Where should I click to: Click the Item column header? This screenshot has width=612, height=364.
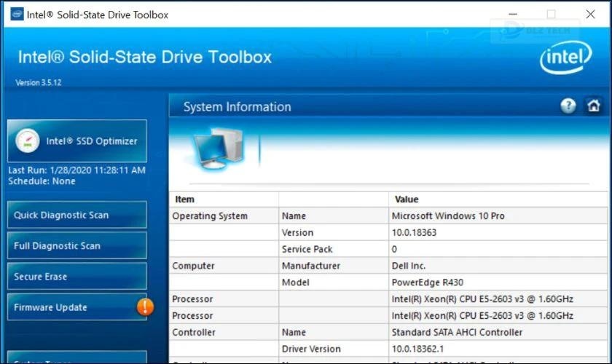(x=184, y=199)
